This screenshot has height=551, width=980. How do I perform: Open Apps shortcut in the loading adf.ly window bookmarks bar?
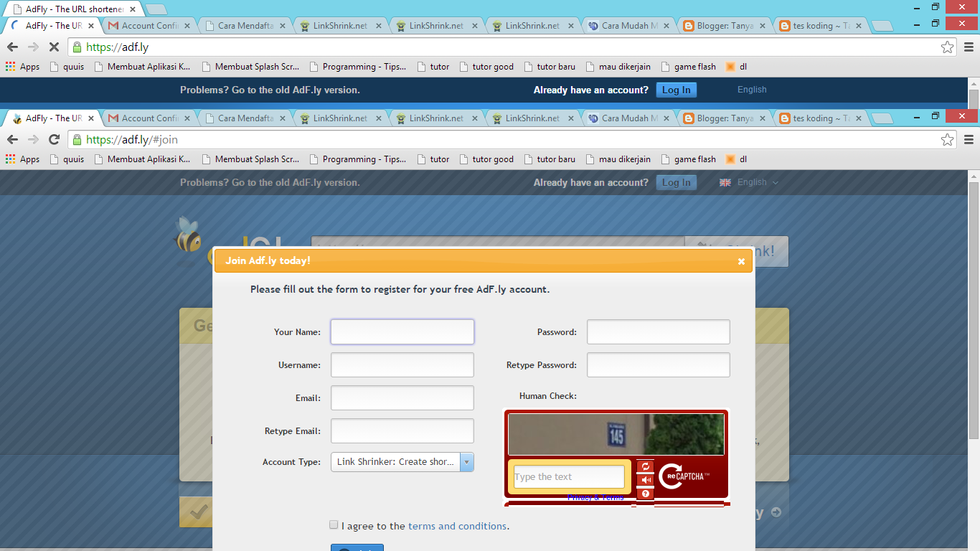[x=23, y=67]
